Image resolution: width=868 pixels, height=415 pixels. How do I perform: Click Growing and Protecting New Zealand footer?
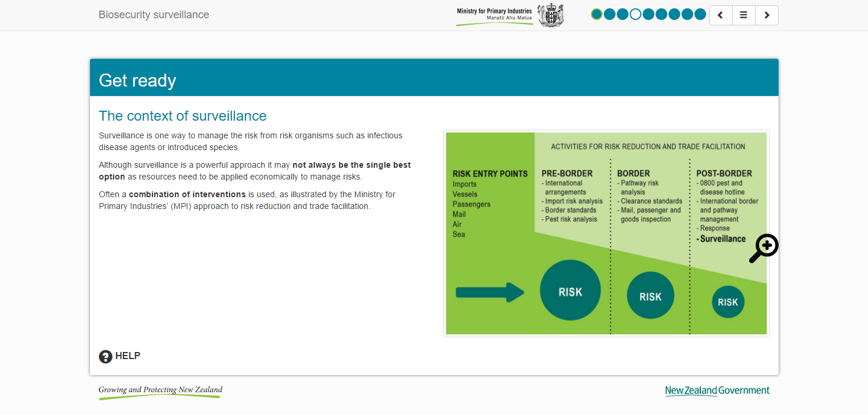click(160, 391)
